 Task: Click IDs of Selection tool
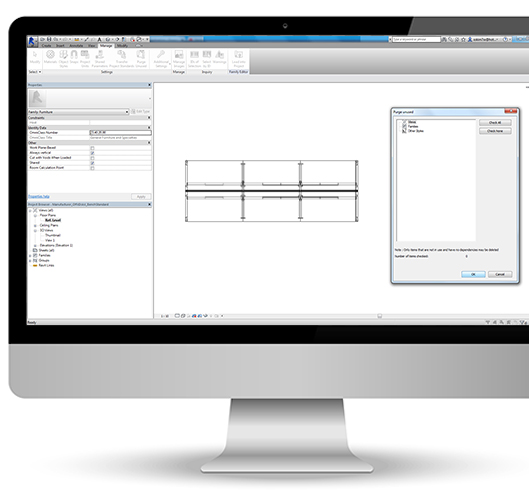point(194,59)
